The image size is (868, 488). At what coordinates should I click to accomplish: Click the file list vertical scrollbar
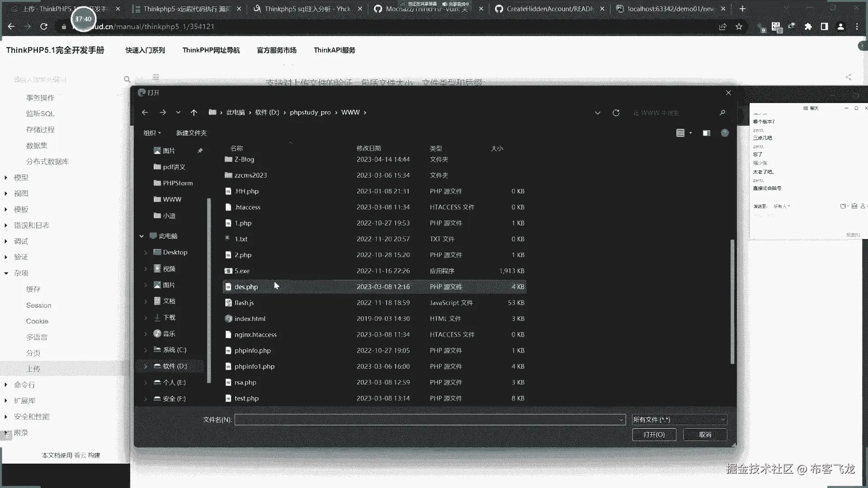click(732, 302)
